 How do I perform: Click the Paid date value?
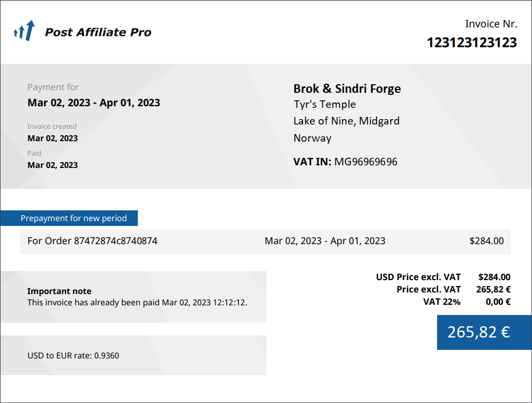[53, 165]
